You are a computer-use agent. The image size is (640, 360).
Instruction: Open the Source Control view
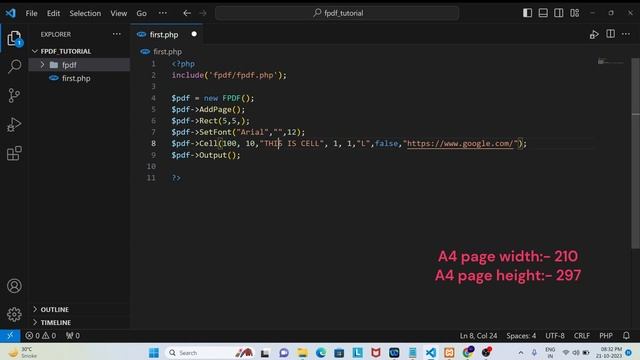(14, 96)
